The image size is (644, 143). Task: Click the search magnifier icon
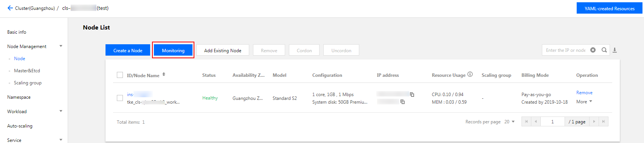tap(604, 50)
